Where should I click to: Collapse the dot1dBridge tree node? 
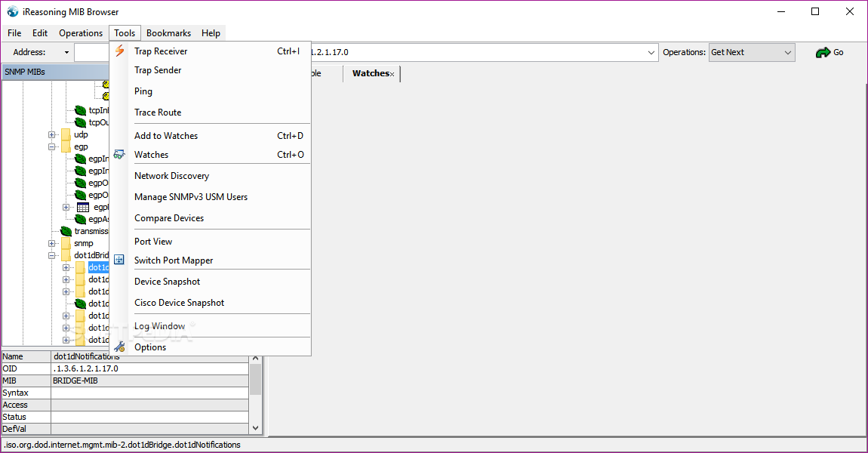51,255
